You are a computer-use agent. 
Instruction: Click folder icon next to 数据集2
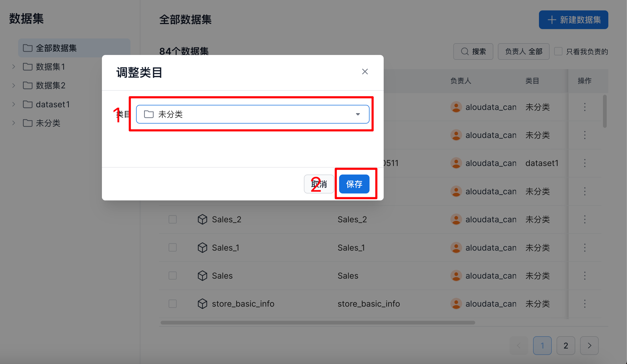click(27, 85)
